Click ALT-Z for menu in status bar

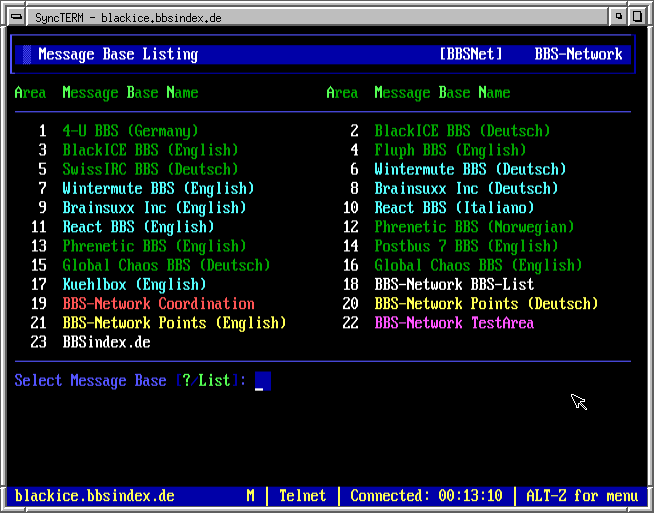582,496
